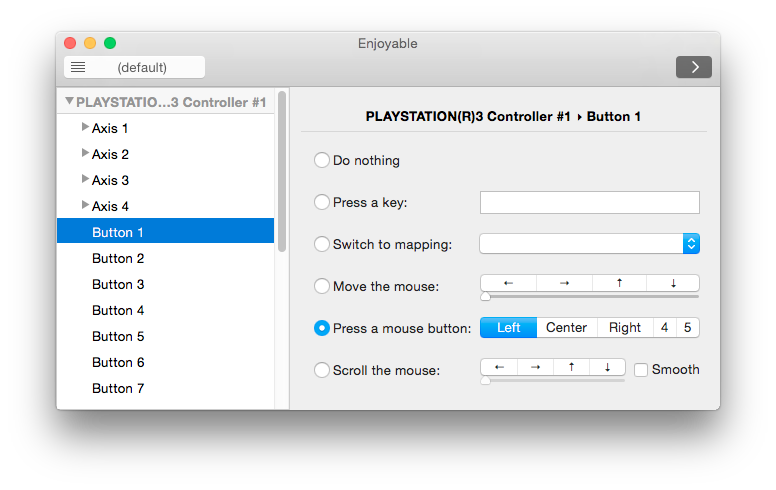Click the Scroll the mouse speed slider
The width and height of the screenshot is (776, 490).
553,381
